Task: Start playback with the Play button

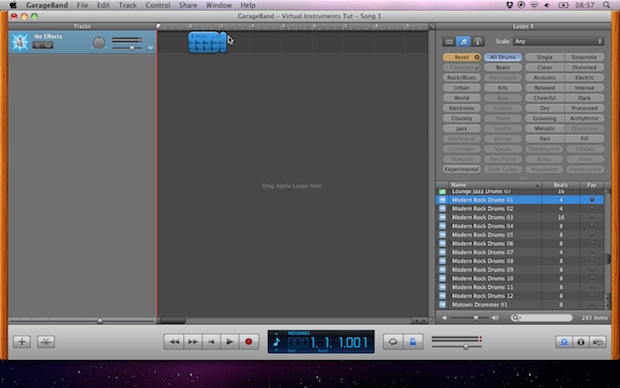Action: 229,341
